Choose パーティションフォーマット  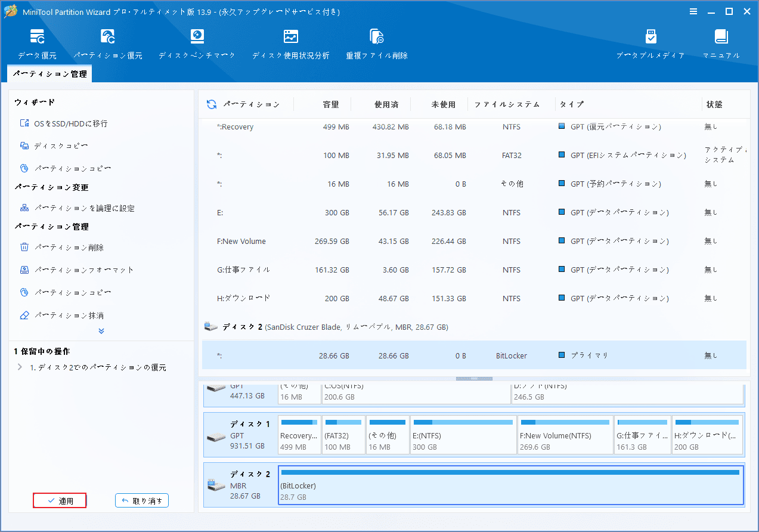tap(77, 270)
